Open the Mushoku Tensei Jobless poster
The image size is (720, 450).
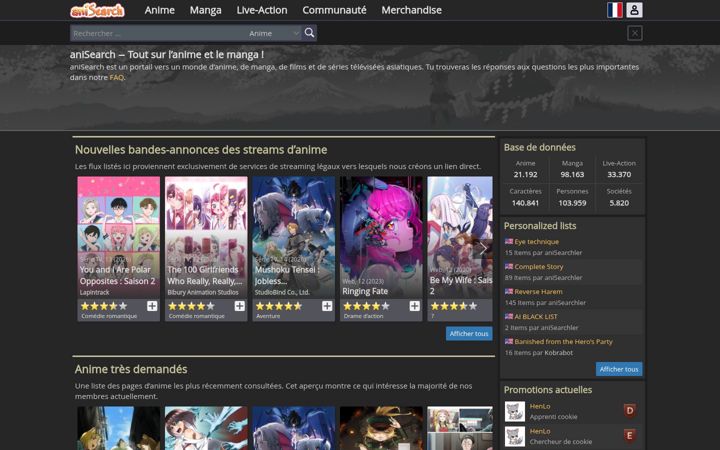pyautogui.click(x=293, y=237)
